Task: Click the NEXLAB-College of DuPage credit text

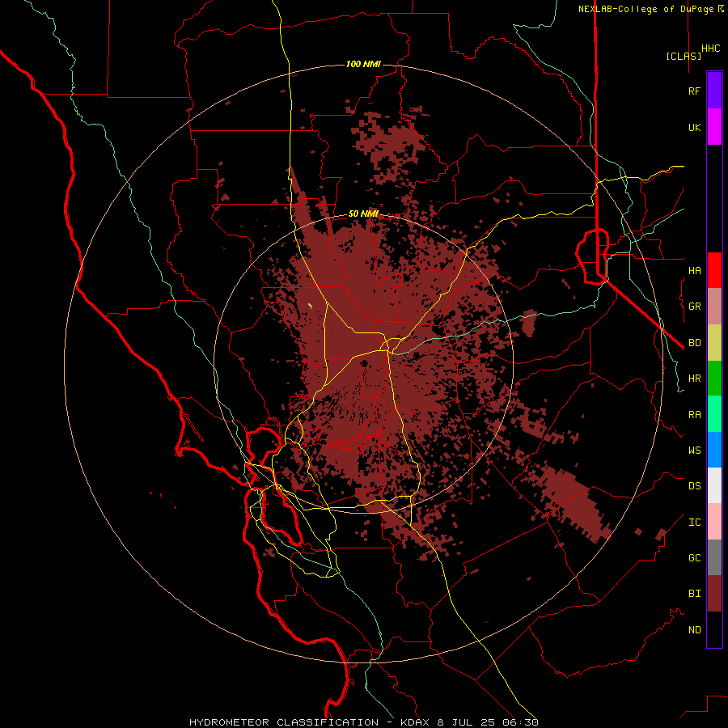Action: coord(645,9)
